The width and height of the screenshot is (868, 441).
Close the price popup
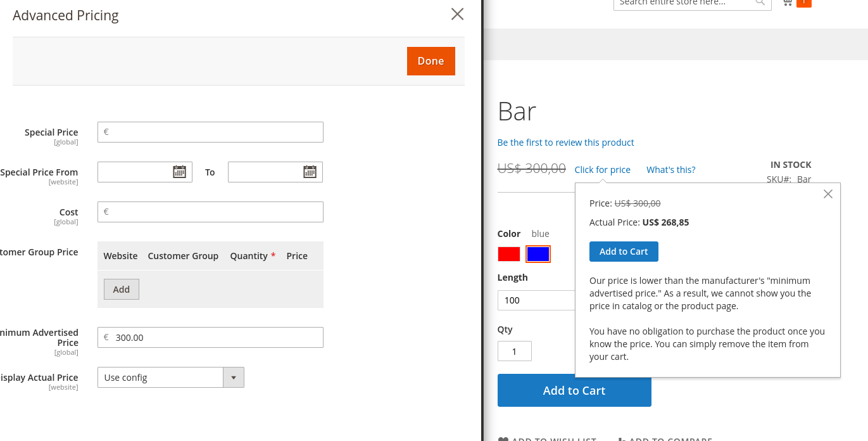point(827,194)
